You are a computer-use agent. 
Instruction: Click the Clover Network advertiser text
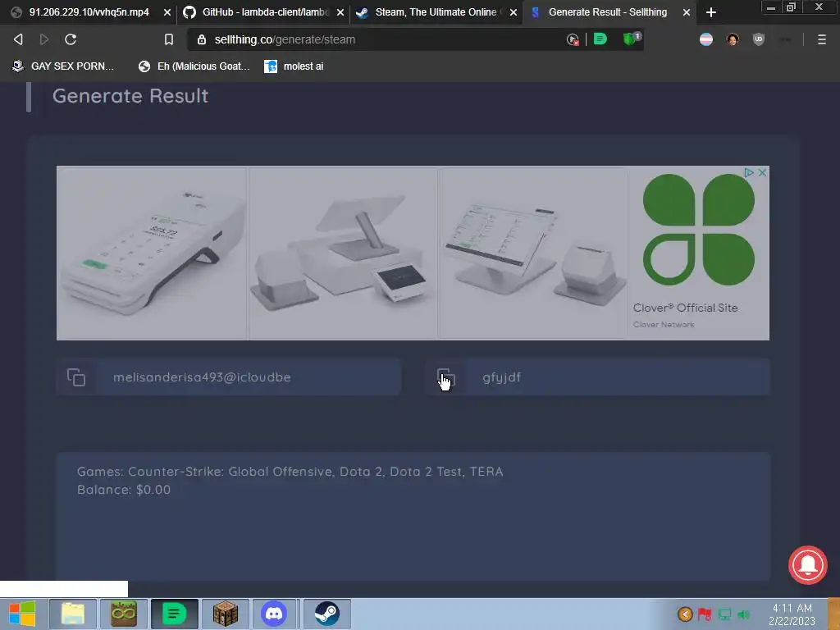tap(663, 325)
